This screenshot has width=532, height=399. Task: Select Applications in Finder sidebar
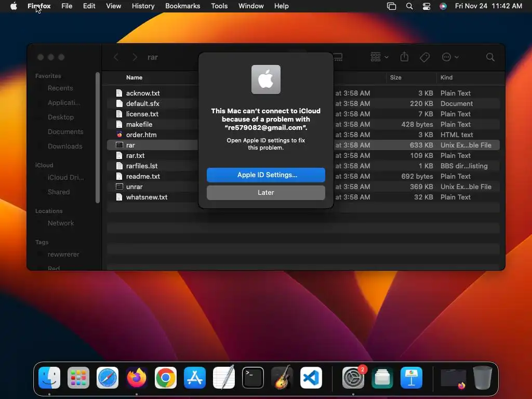(x=64, y=102)
